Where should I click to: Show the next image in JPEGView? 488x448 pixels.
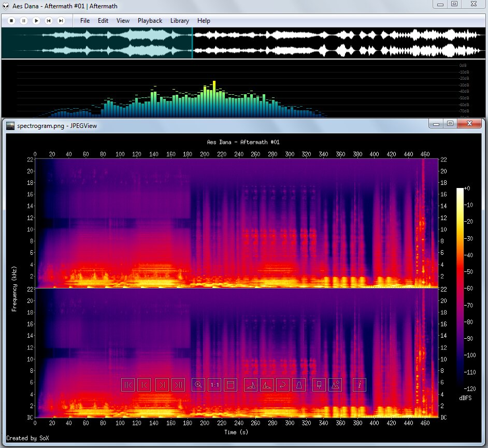[x=162, y=385]
